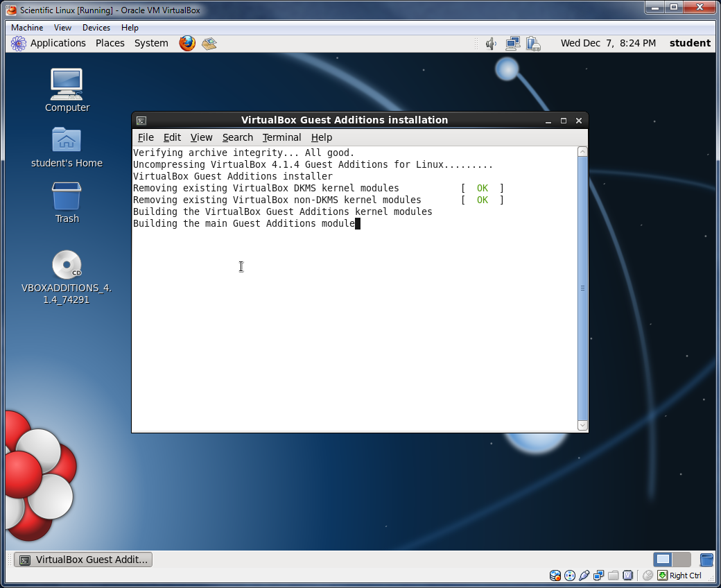This screenshot has height=588, width=721.
Task: Open the terminal File menu
Action: 146,137
